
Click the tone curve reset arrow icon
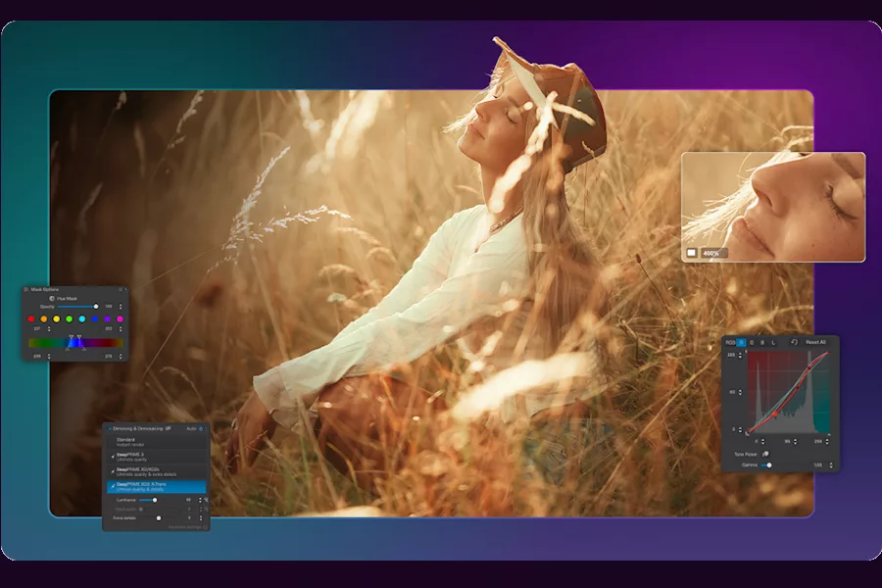tap(794, 342)
